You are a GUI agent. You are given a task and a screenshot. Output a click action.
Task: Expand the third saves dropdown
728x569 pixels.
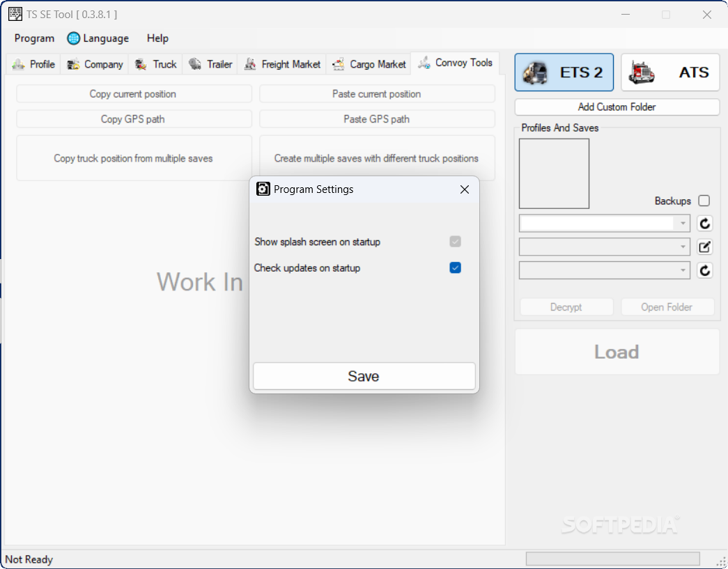click(683, 270)
